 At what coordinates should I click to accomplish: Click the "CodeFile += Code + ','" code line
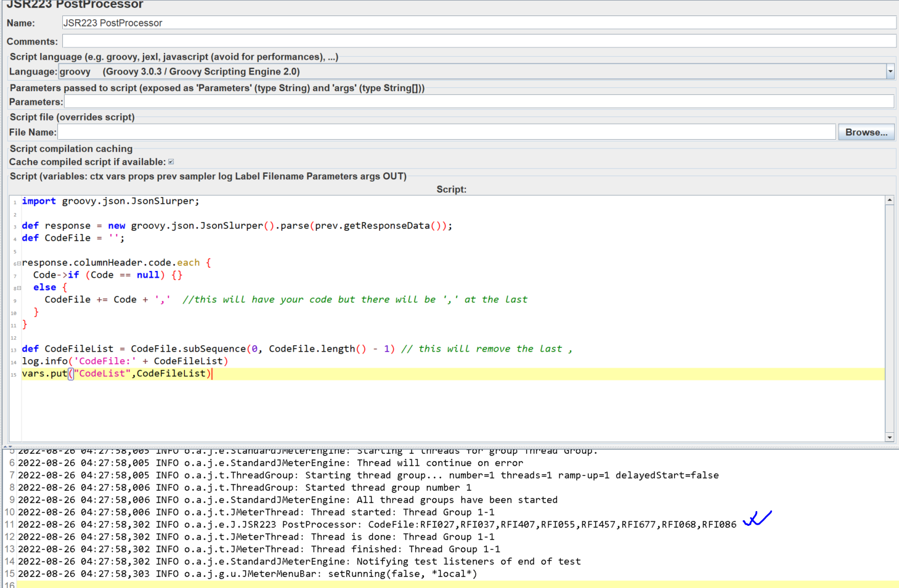(108, 300)
